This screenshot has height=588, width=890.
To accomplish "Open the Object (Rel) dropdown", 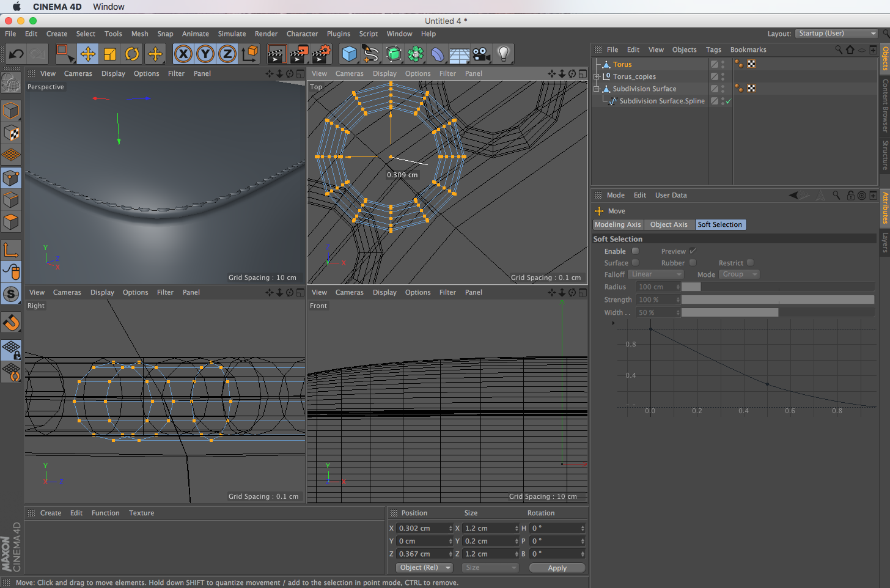I will [x=424, y=568].
